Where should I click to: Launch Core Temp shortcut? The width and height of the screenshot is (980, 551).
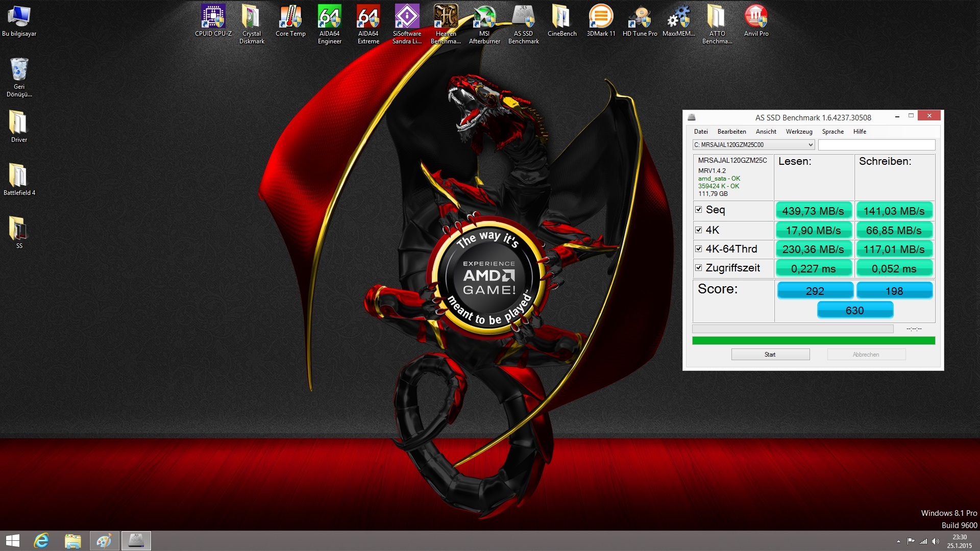[x=290, y=21]
